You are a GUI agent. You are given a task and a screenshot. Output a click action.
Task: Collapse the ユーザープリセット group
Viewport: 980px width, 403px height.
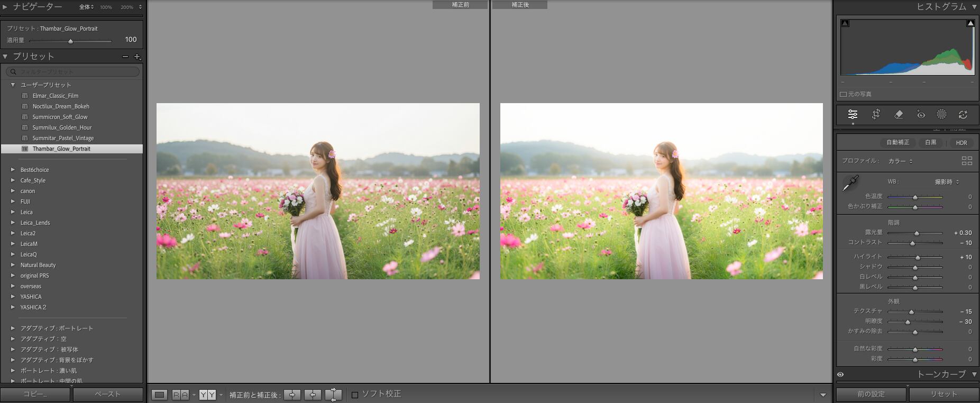coord(13,85)
